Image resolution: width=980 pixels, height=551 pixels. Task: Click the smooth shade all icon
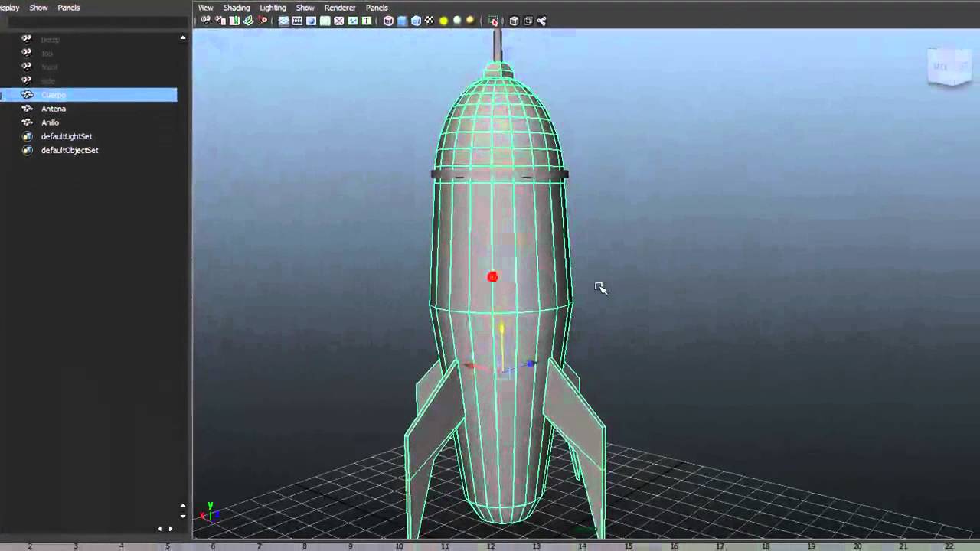(x=402, y=21)
